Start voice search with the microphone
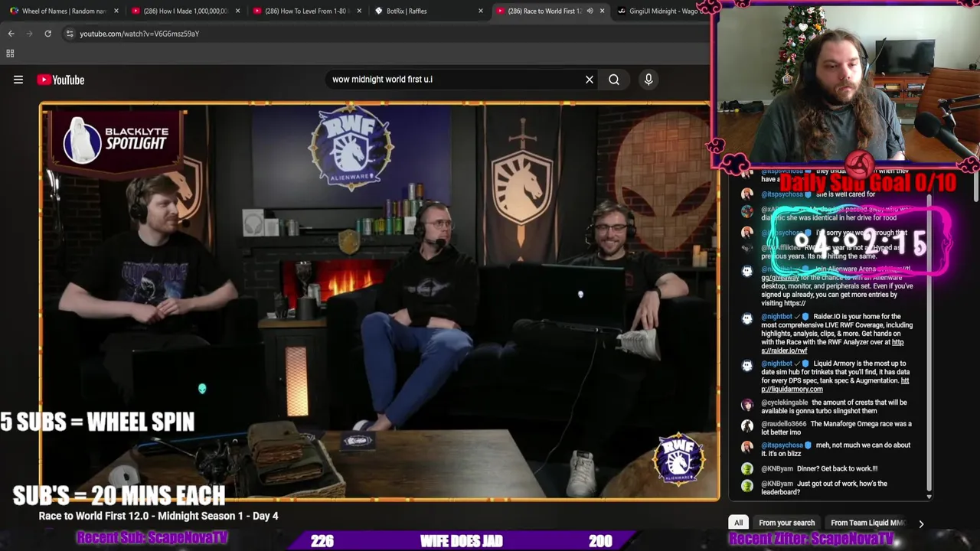Viewport: 980px width, 551px height. click(x=648, y=80)
